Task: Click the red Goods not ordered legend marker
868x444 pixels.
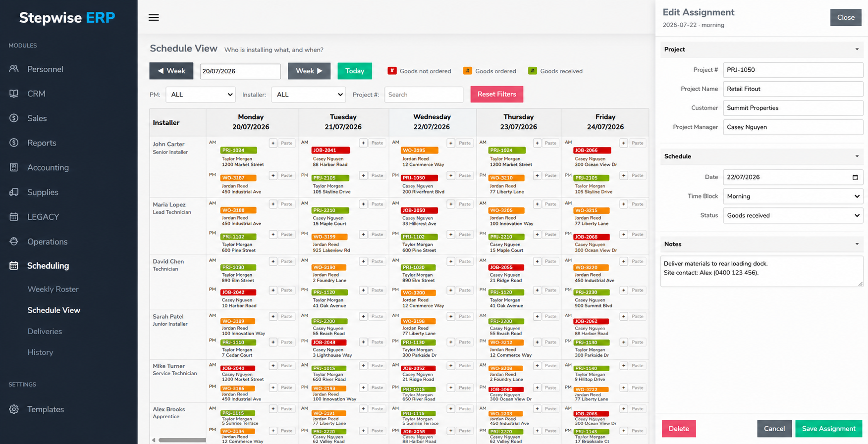Action: pos(392,71)
